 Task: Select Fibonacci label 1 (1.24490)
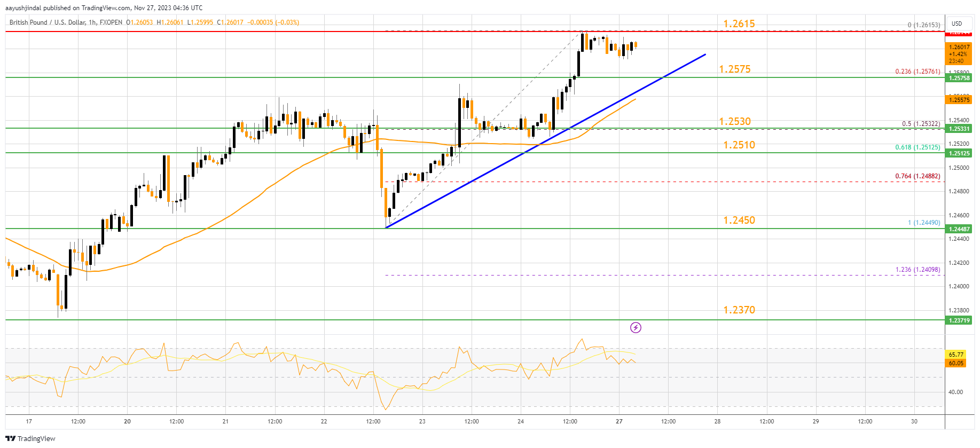[x=924, y=223]
